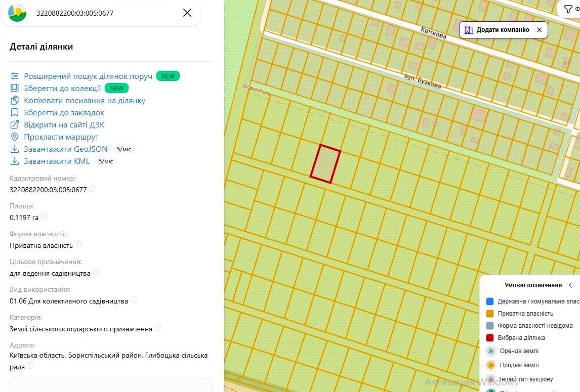Click the Інший тип аукціону legend icon
This screenshot has height=392, width=580.
click(x=491, y=379)
